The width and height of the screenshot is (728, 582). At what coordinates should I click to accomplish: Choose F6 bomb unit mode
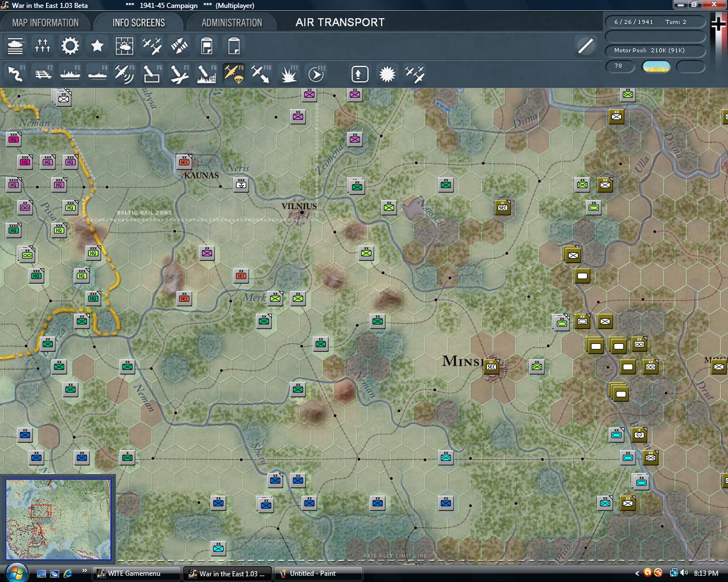(152, 74)
